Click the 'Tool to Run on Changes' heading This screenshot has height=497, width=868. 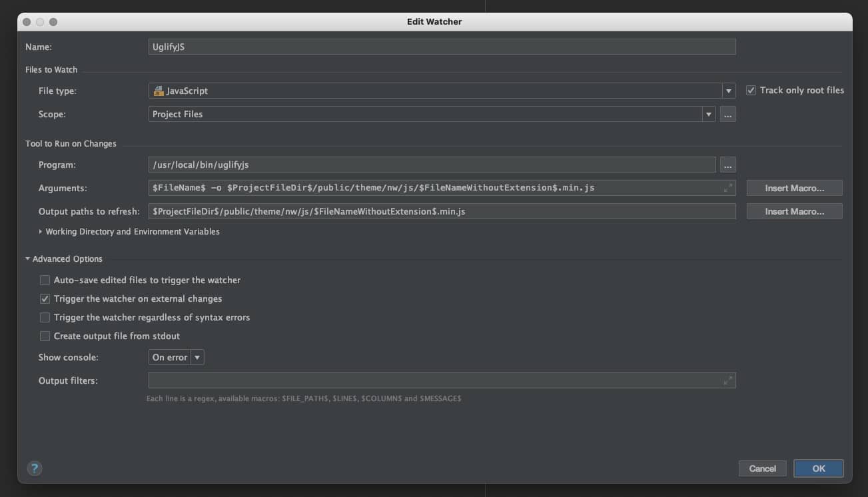point(71,144)
